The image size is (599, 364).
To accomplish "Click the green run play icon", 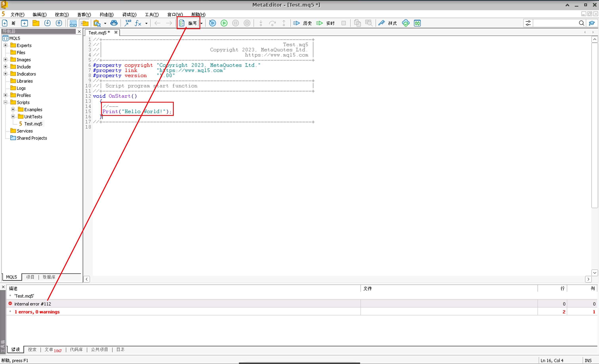I will click(x=224, y=23).
